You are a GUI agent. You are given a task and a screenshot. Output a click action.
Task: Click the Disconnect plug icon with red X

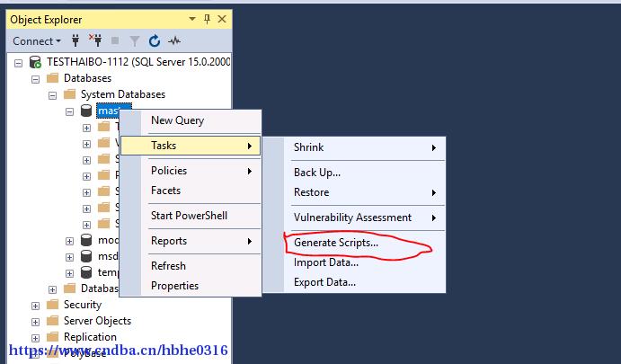pos(95,40)
